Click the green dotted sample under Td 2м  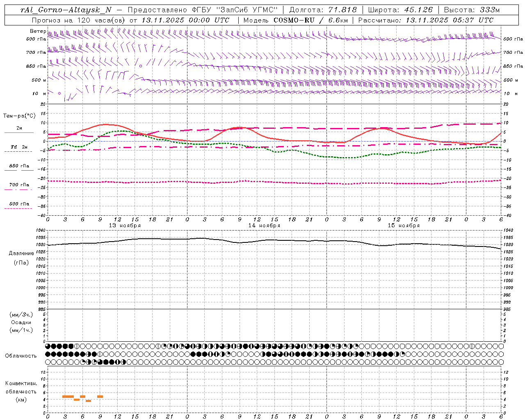pos(18,152)
